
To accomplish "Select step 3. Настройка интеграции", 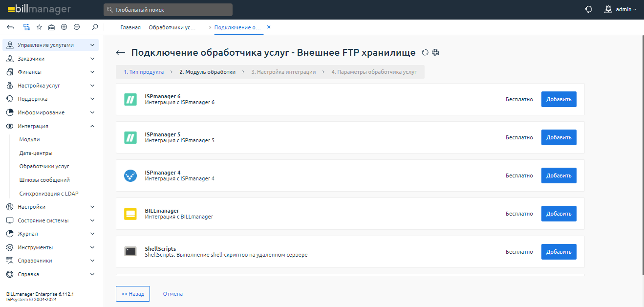I will (x=283, y=72).
